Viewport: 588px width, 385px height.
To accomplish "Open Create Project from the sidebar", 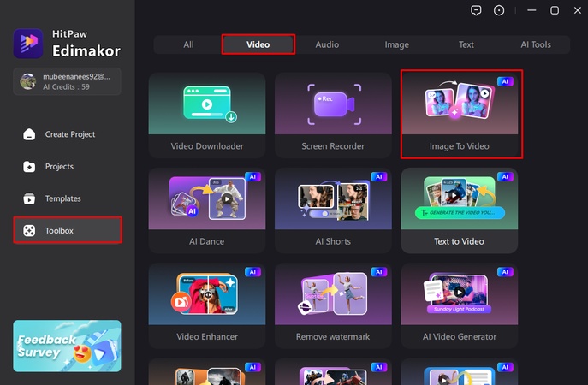I will (x=68, y=134).
